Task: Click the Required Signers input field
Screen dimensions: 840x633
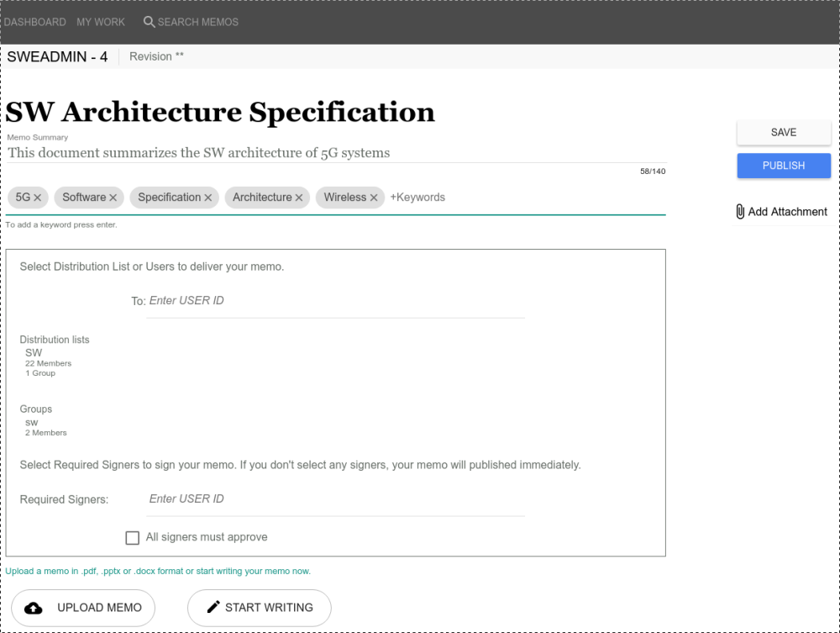Action: (336, 499)
